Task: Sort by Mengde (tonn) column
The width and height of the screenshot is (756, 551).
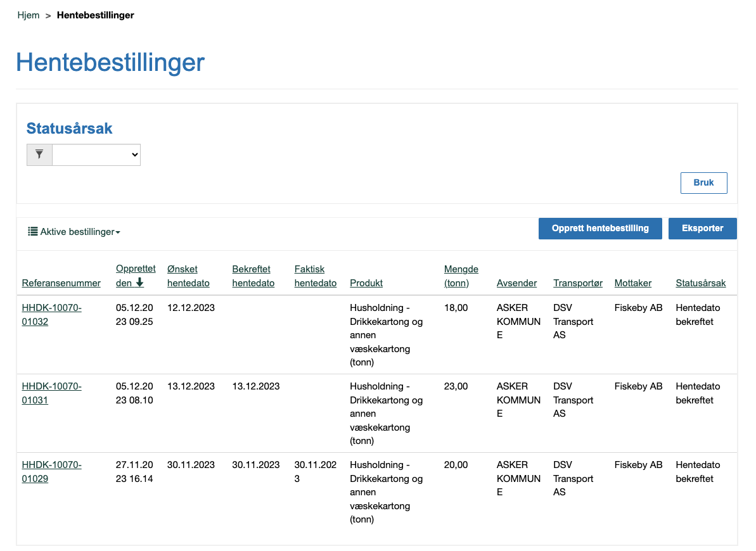Action: coord(461,276)
